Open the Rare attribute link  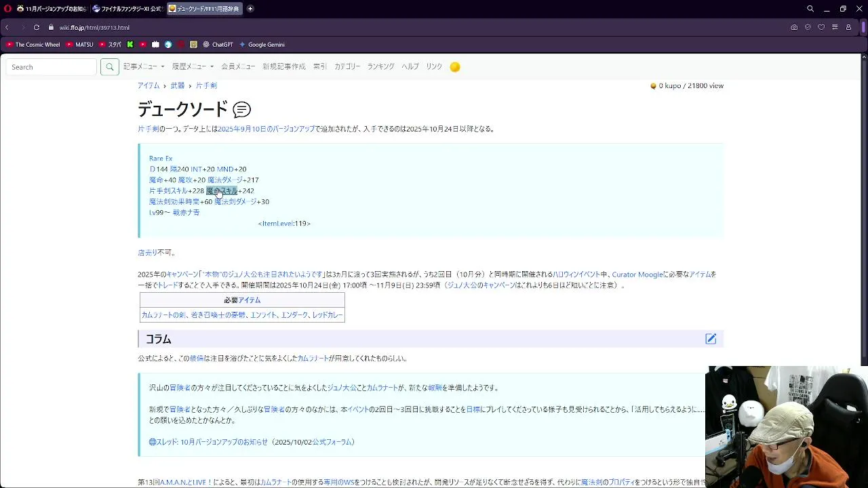pos(155,159)
